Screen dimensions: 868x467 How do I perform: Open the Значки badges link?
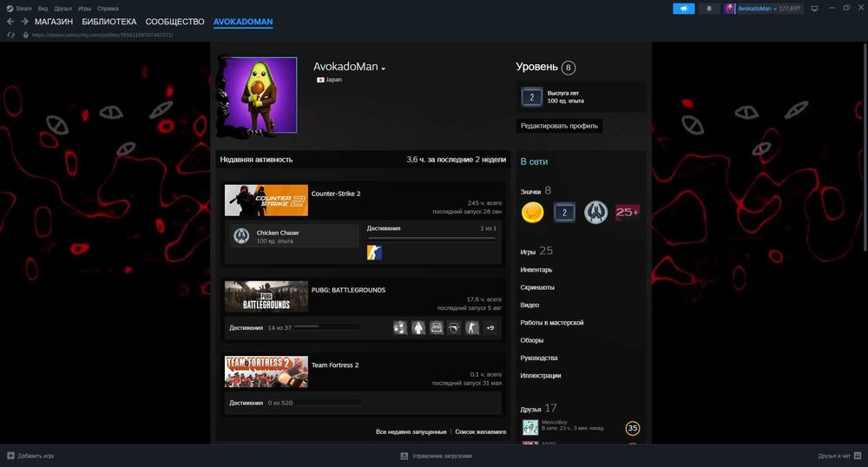point(536,191)
